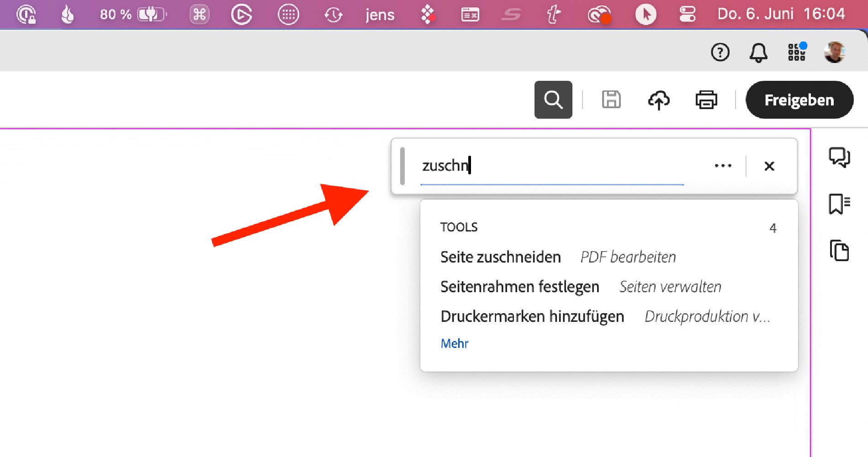Expand search options with three-dot button
This screenshot has height=457, width=868.
[x=723, y=166]
